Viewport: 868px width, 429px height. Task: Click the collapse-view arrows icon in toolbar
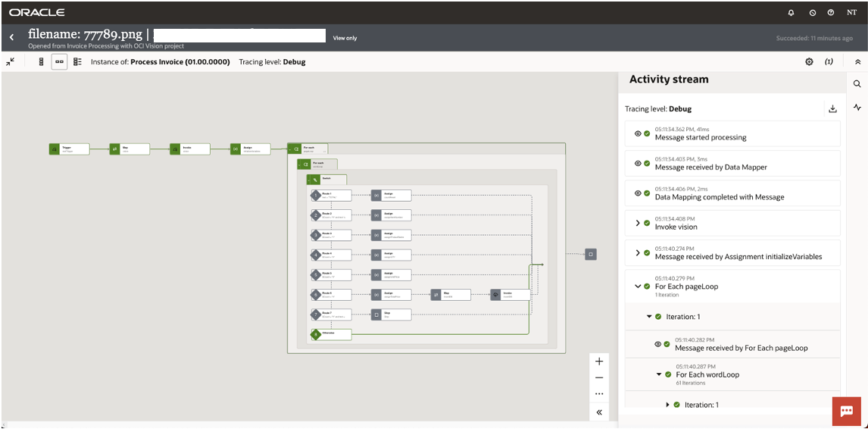click(x=11, y=61)
